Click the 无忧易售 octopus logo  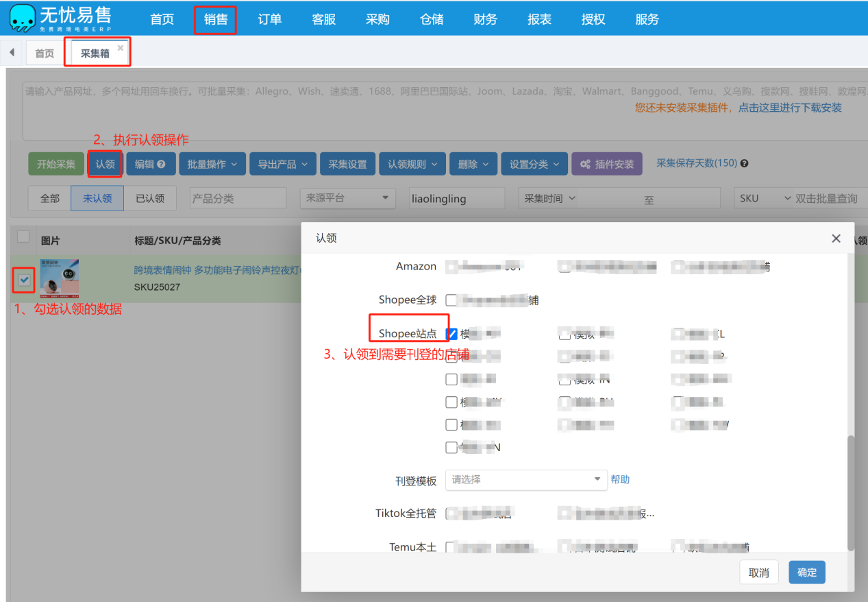23,19
